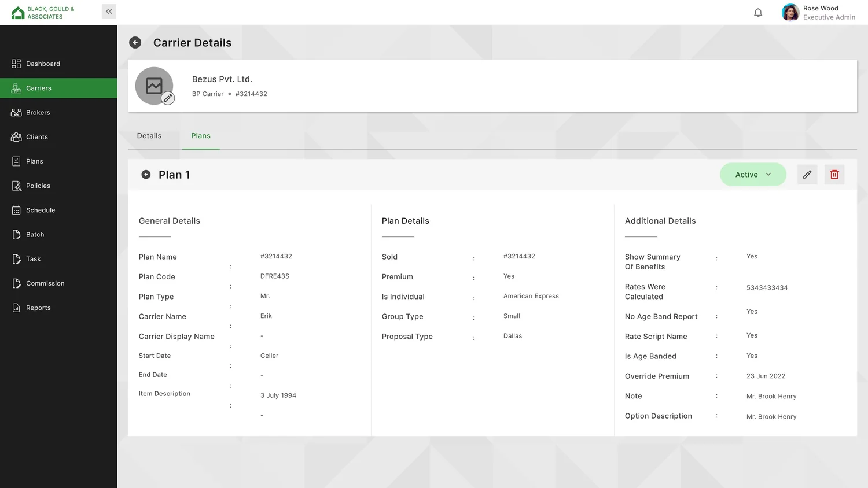Click Executive Admin role label

[829, 17]
